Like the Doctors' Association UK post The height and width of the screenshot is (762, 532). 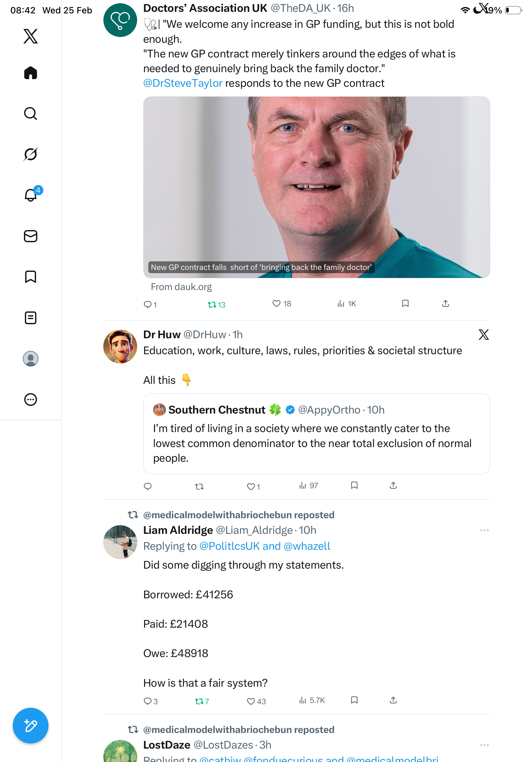tap(276, 304)
